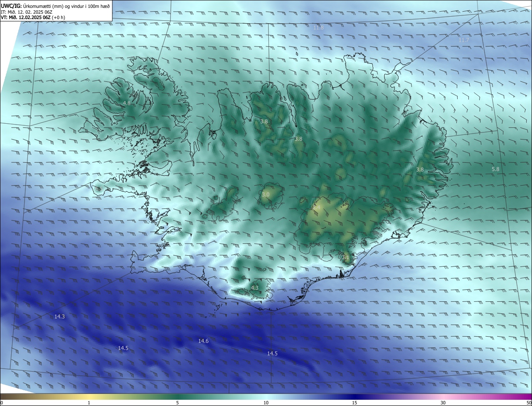Click the legend tick label 50
Screen dimensions: 532x406
click(x=529, y=403)
